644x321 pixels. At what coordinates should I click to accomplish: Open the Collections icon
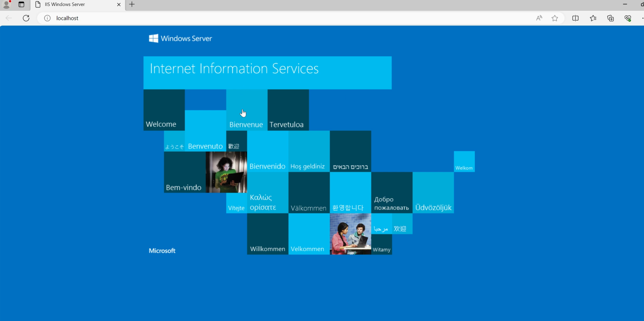point(610,18)
